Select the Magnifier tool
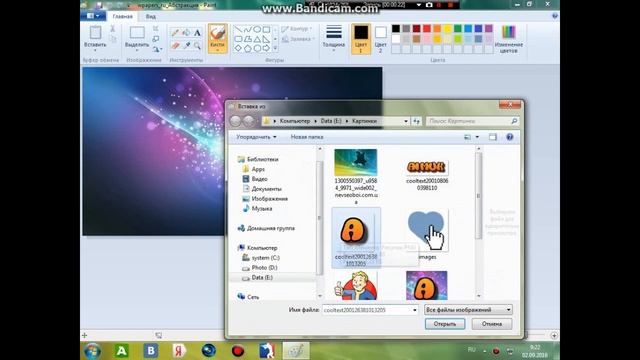 tap(197, 45)
